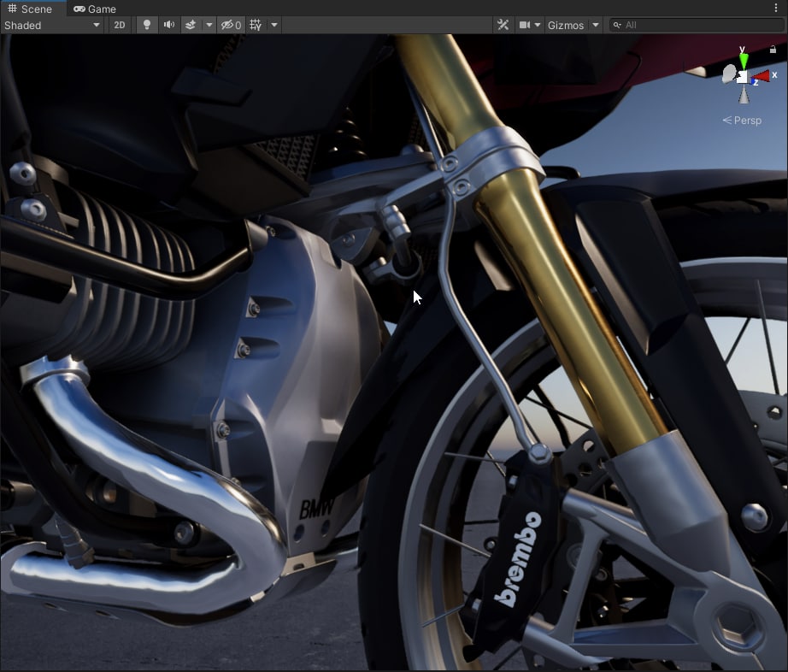The image size is (788, 672).
Task: Open the component tools wrench icon
Action: coord(503,25)
